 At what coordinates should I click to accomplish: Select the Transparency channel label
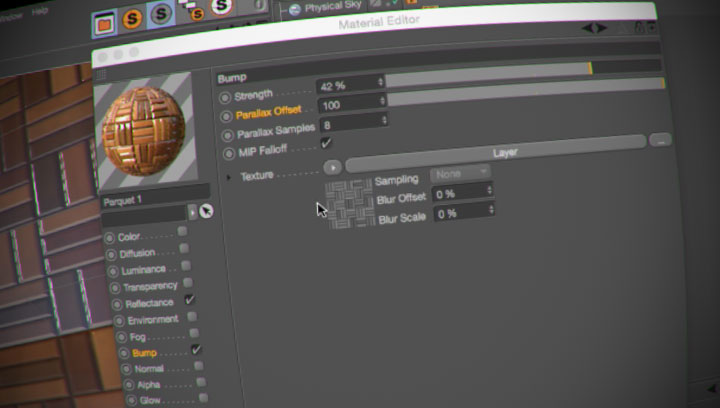click(x=150, y=286)
